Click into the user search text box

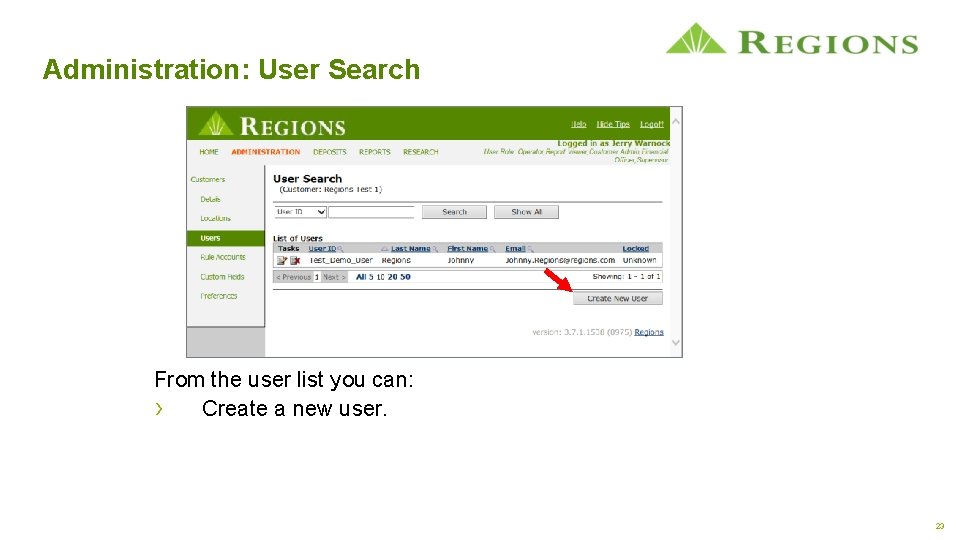click(371, 212)
